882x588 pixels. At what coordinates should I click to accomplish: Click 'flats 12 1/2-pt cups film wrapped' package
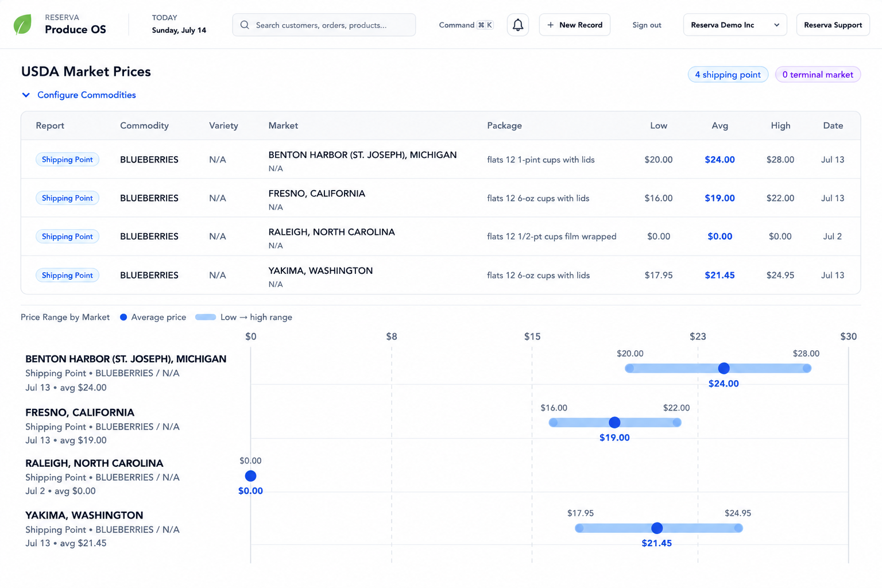point(551,237)
